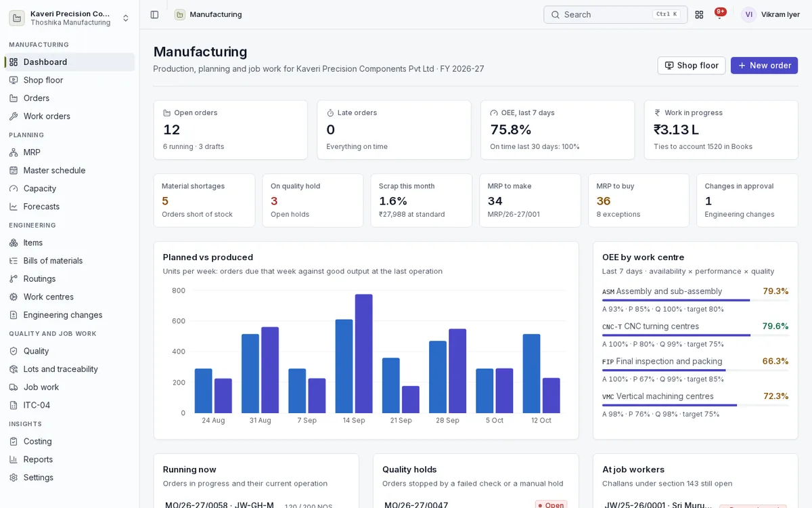Image resolution: width=812 pixels, height=508 pixels.
Task: Click the Forecasts chart icon
Action: click(x=14, y=207)
